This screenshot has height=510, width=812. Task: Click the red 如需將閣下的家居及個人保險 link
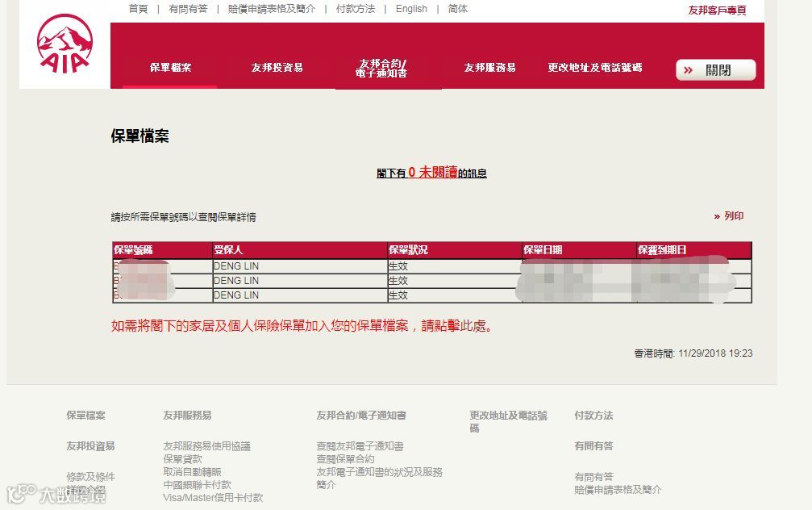pos(302,326)
